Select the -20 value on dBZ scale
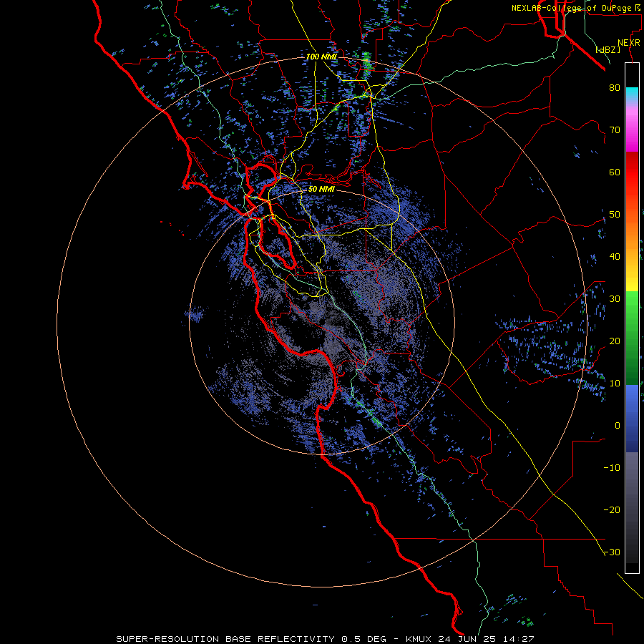Screen dimensions: 644x644 612,510
